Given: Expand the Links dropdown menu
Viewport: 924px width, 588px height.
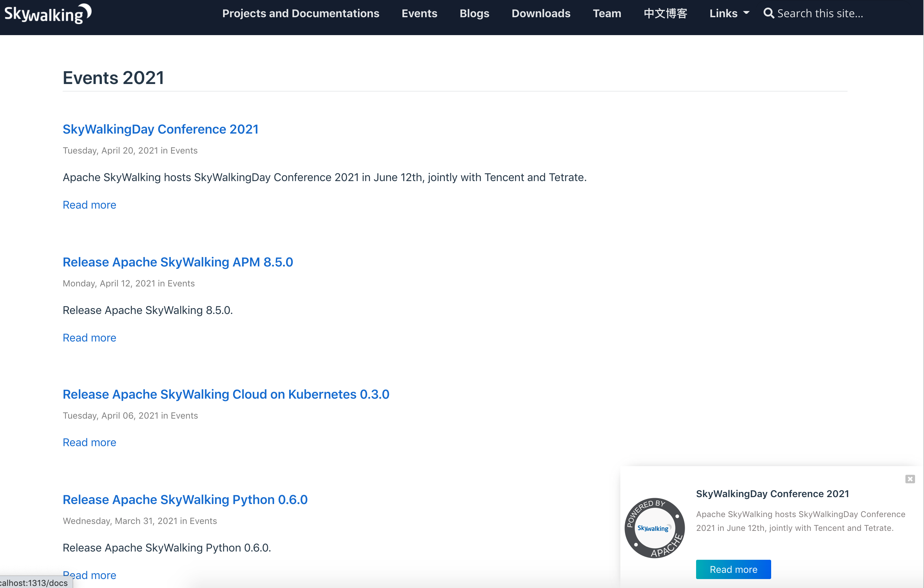Looking at the screenshot, I should [x=723, y=13].
